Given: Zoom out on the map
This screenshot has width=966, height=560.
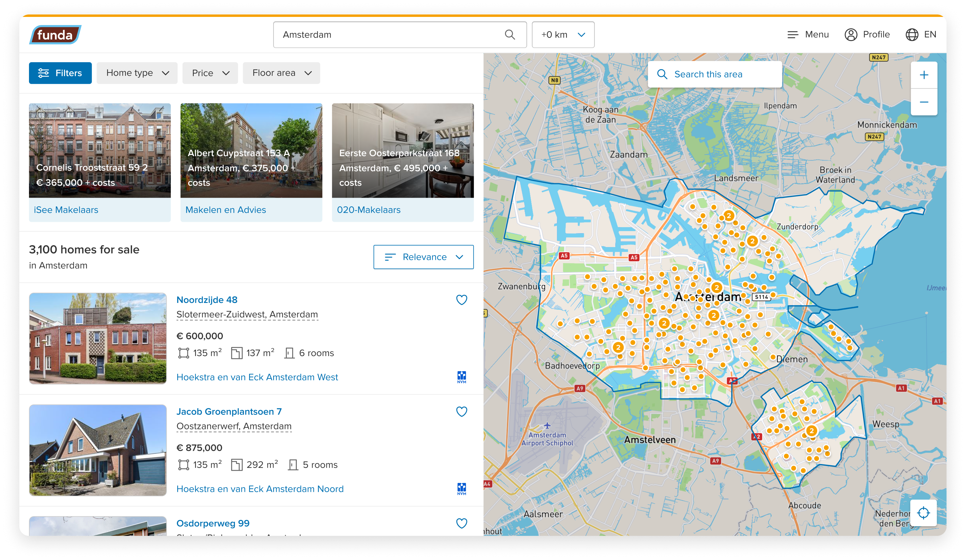Looking at the screenshot, I should (924, 102).
